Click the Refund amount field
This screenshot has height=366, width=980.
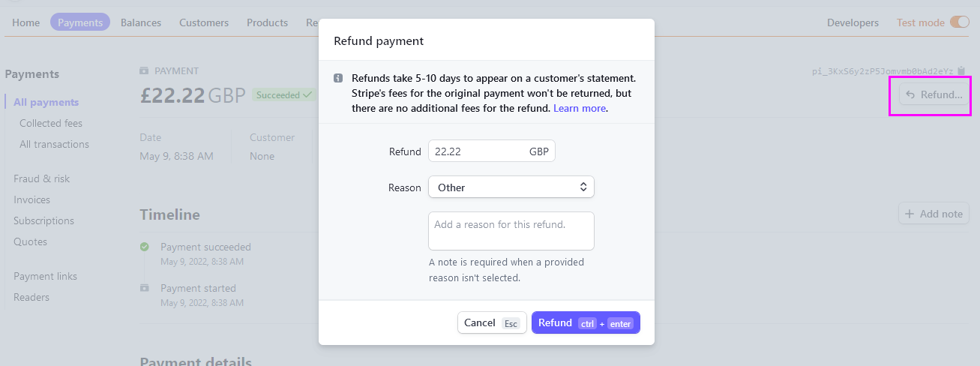click(x=492, y=151)
